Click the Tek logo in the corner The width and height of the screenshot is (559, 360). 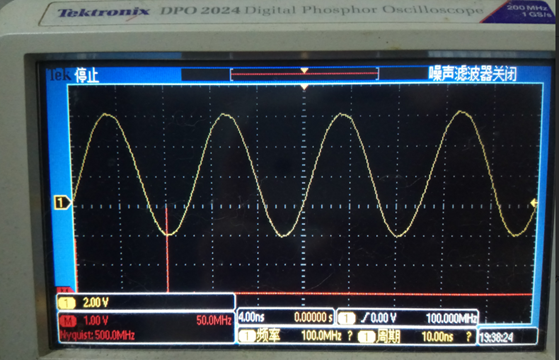coord(59,74)
